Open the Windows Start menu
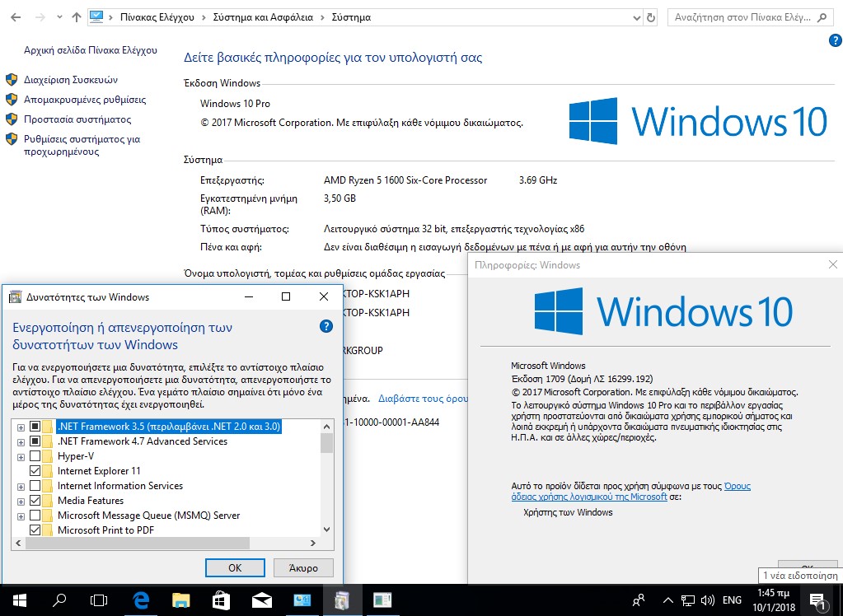The height and width of the screenshot is (616, 843). coord(19,600)
